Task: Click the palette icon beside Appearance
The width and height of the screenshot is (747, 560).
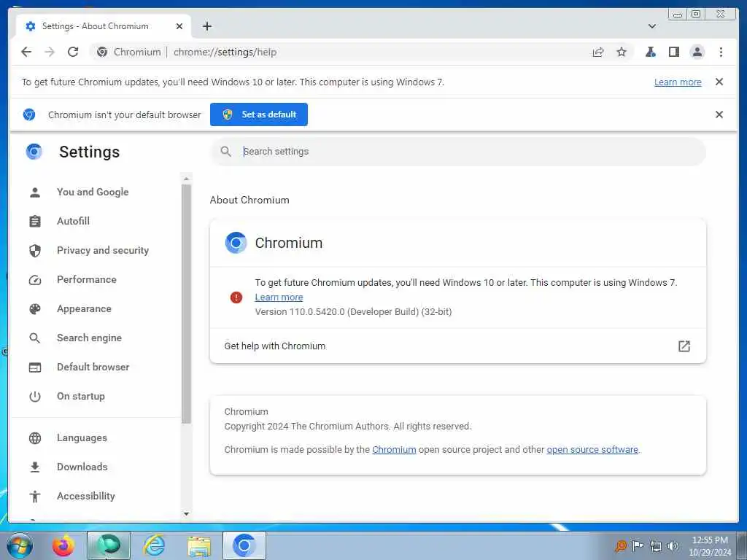Action: pyautogui.click(x=35, y=309)
